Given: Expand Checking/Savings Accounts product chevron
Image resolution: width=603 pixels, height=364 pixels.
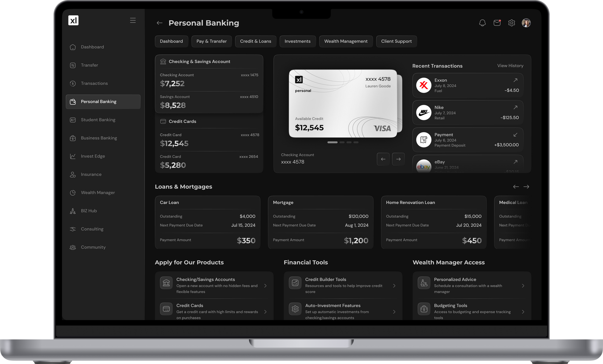Looking at the screenshot, I should coord(265,286).
